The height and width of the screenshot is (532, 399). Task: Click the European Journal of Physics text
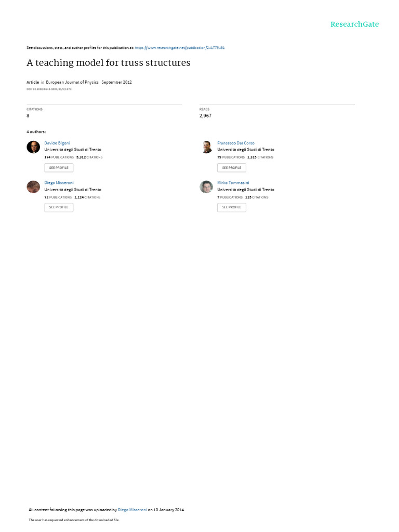coord(72,82)
